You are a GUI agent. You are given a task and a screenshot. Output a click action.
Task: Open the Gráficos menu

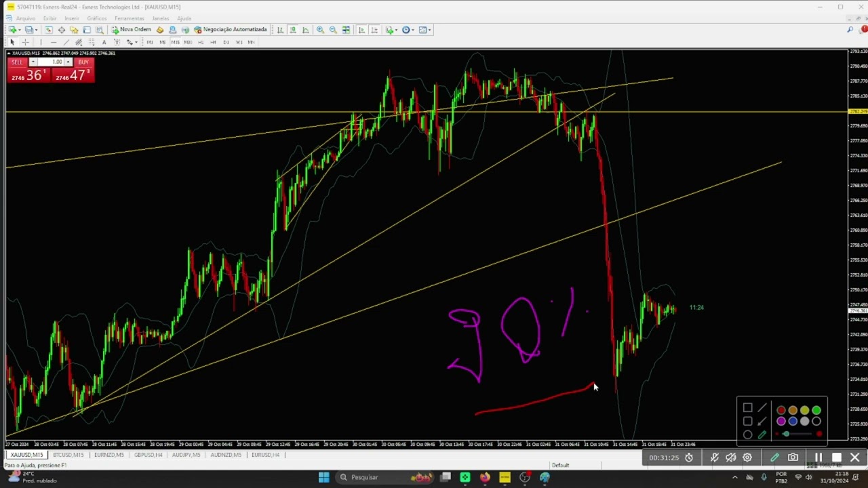click(96, 18)
